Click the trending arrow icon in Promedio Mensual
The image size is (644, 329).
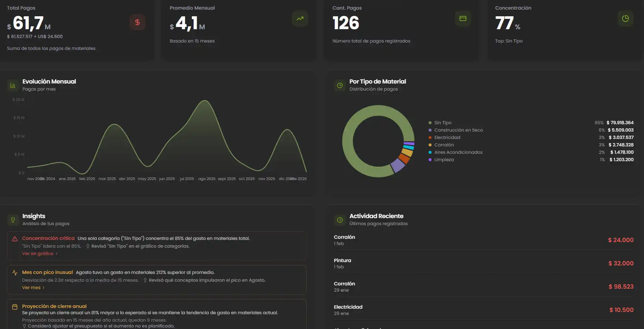[x=300, y=18]
